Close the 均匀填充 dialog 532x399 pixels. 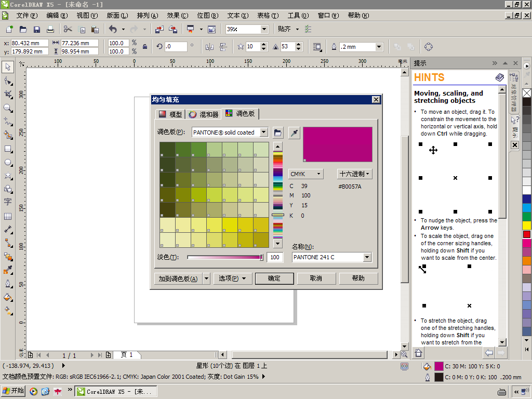tap(376, 99)
